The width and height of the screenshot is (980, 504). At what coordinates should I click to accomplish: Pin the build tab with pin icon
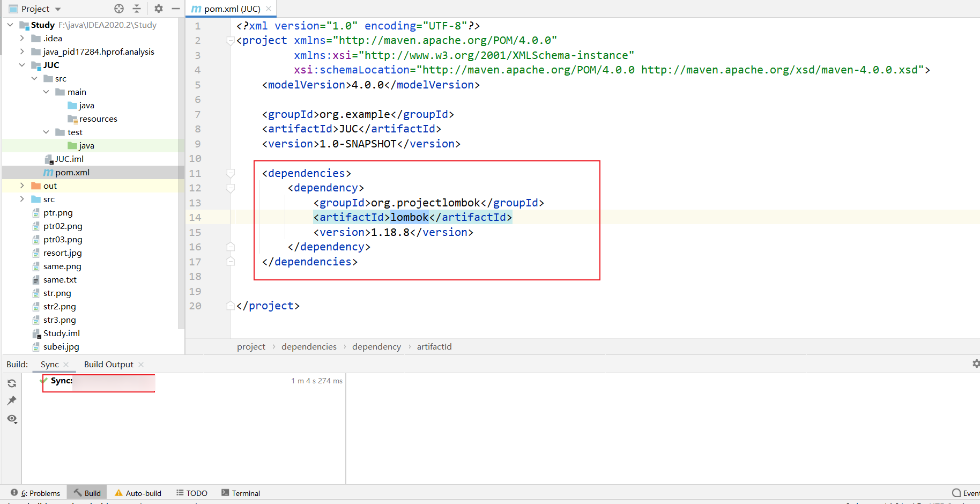click(x=12, y=401)
